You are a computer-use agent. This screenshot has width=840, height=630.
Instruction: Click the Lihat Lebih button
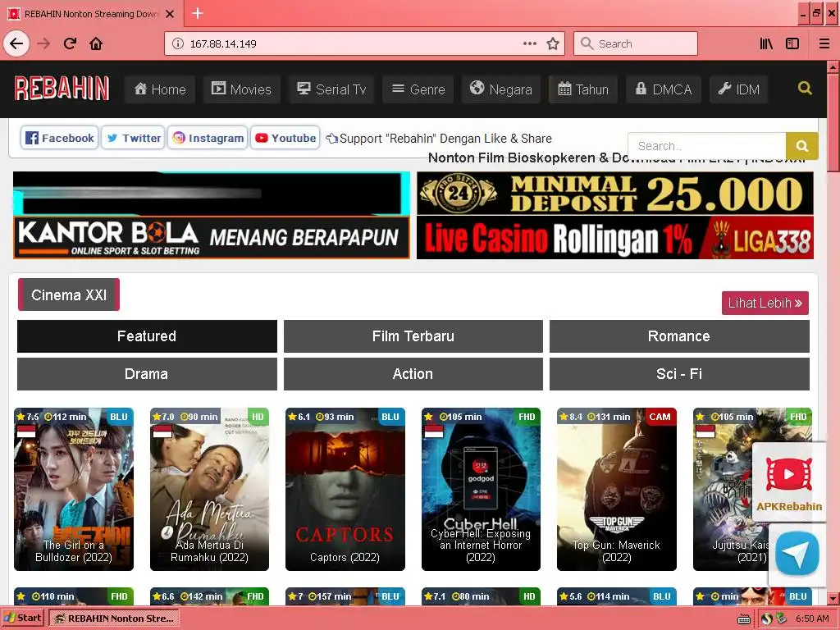[765, 303]
